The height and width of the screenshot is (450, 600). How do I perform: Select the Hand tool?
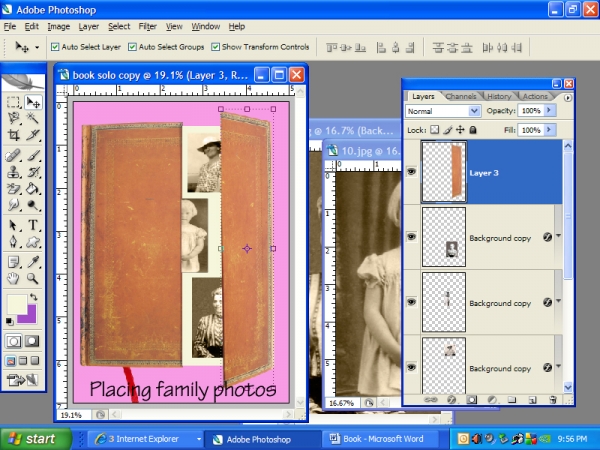(14, 279)
